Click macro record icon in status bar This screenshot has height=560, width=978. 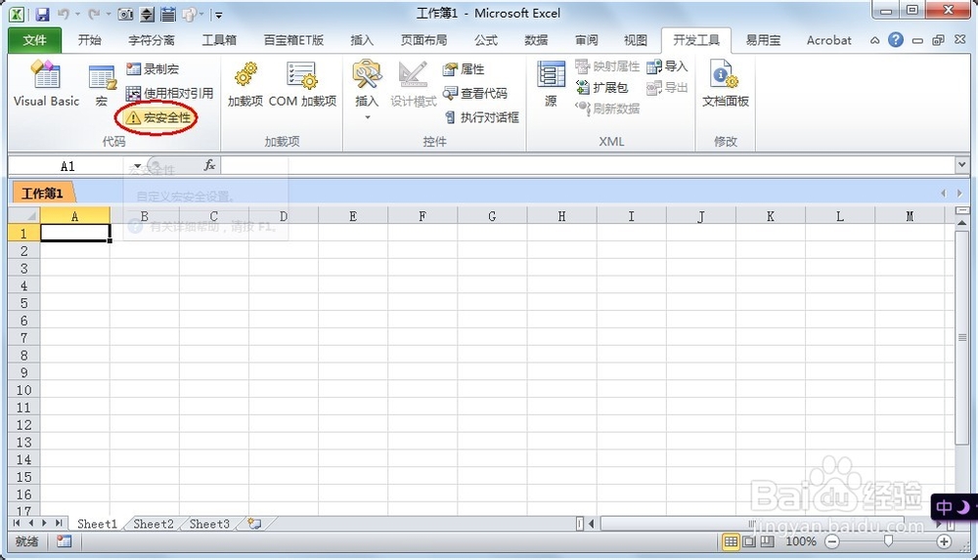coord(64,541)
